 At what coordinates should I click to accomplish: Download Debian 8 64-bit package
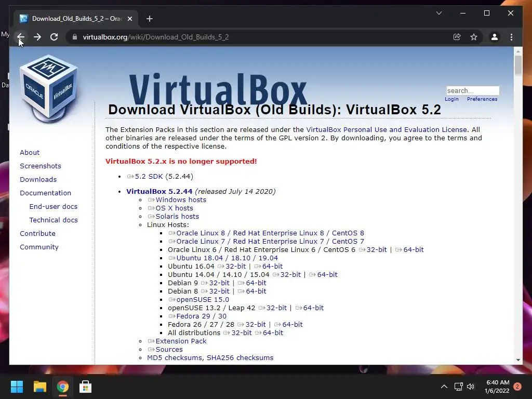click(256, 291)
